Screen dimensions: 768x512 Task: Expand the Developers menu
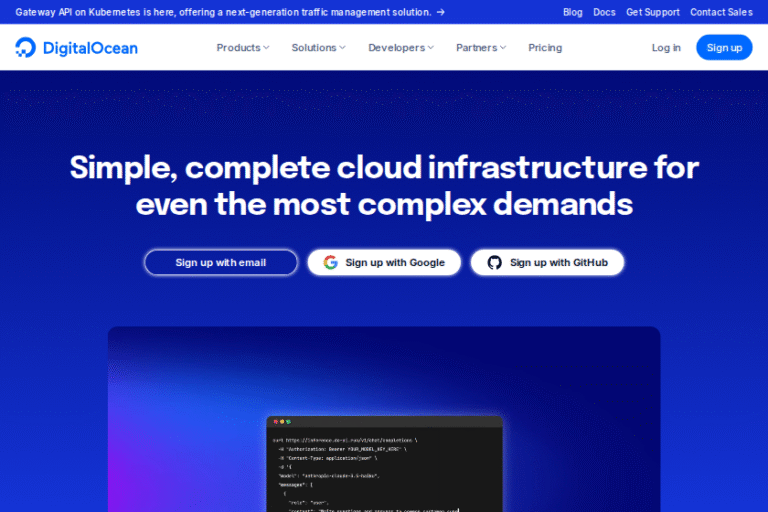click(x=401, y=48)
